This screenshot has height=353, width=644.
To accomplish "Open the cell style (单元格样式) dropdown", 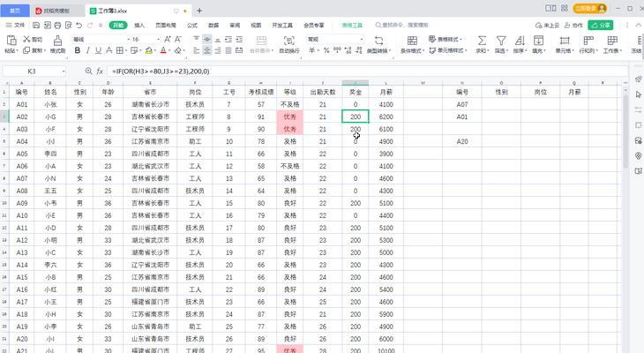I will point(448,50).
